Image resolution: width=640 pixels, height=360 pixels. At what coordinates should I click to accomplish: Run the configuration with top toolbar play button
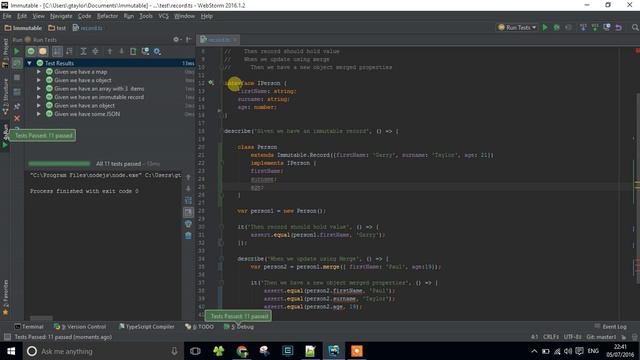[545, 27]
